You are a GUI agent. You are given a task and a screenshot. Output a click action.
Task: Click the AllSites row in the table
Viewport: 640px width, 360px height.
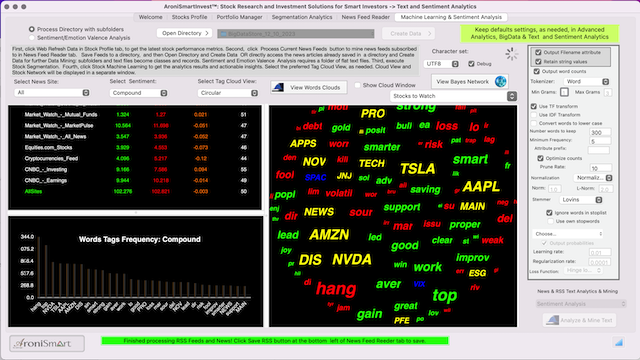pyautogui.click(x=135, y=191)
